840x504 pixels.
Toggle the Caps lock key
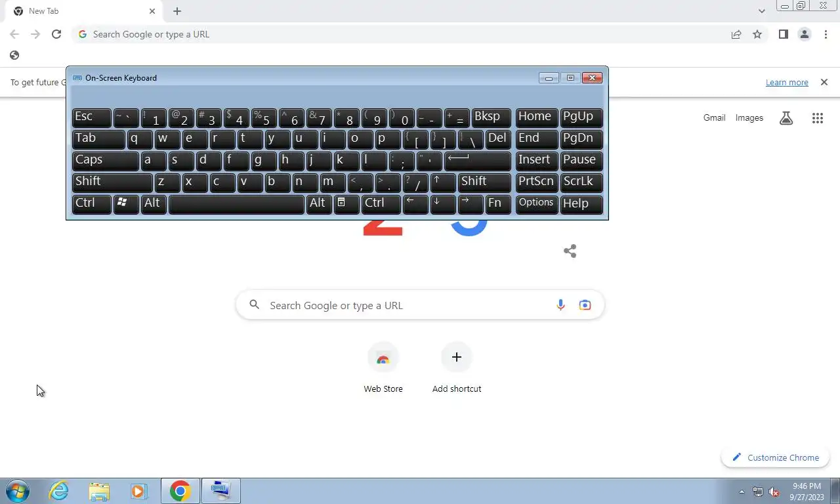(x=105, y=161)
